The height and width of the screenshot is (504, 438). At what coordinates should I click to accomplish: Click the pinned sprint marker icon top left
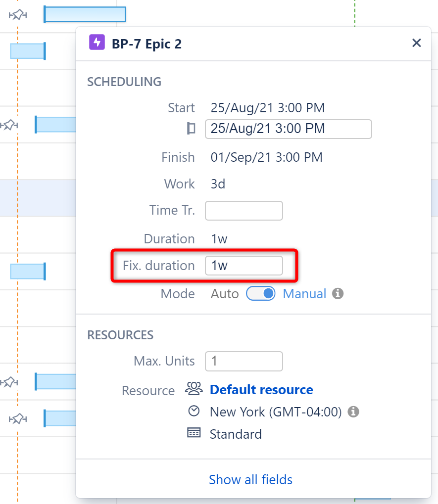coord(18,15)
